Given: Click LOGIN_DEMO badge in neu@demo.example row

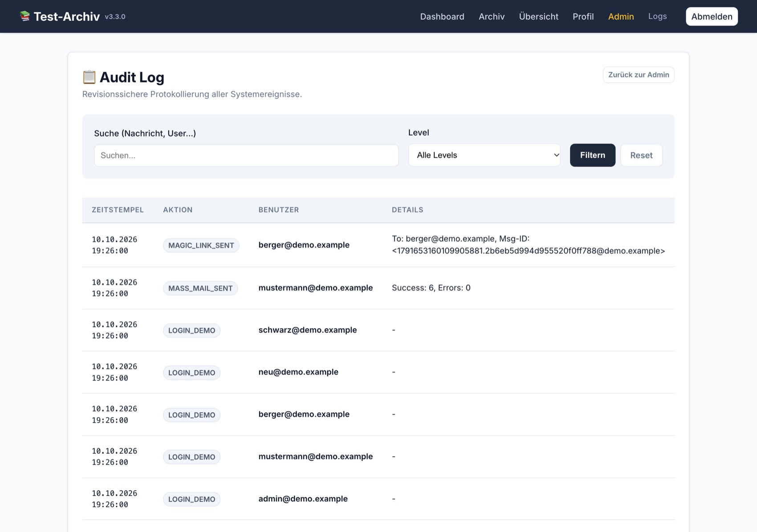Looking at the screenshot, I should tap(191, 373).
